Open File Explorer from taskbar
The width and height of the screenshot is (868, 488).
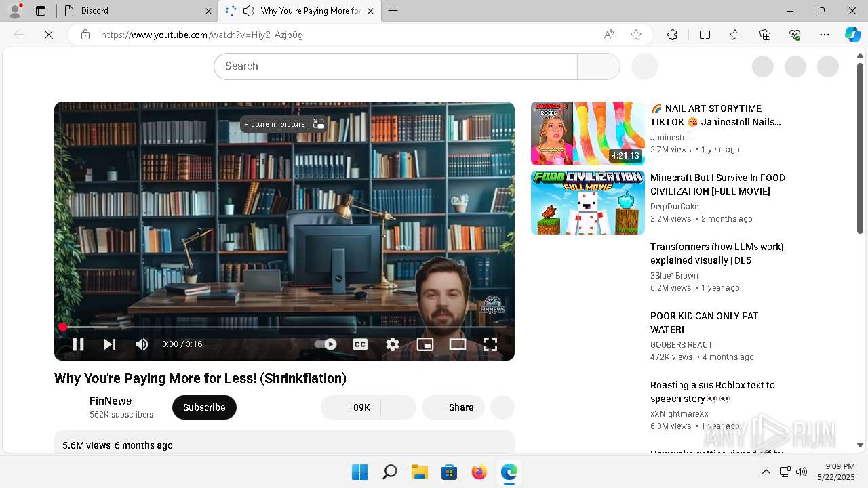(x=420, y=472)
